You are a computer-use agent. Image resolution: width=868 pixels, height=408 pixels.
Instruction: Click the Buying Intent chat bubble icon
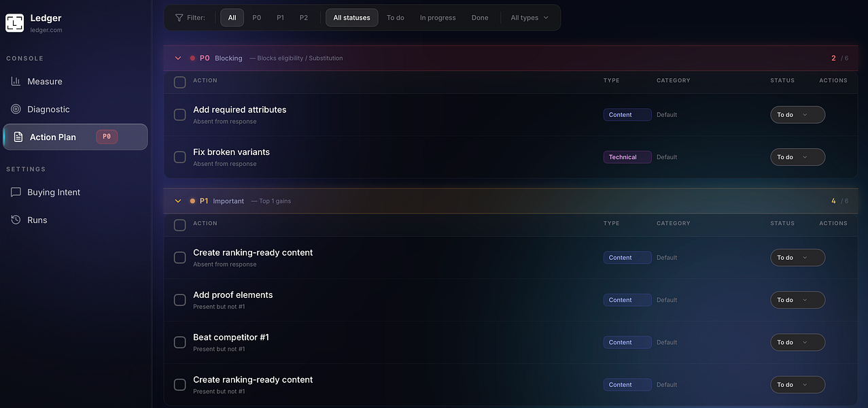click(x=16, y=192)
